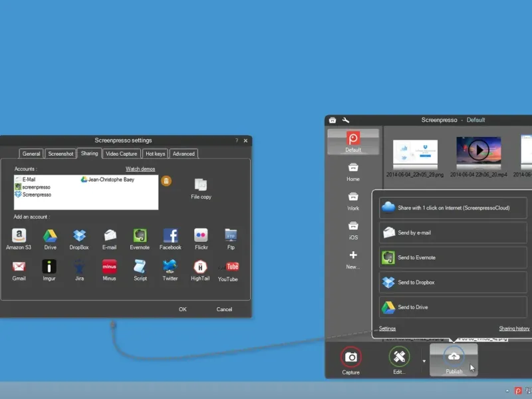This screenshot has width=532, height=399.
Task: Choose Send to Evernote
Action: (453, 257)
